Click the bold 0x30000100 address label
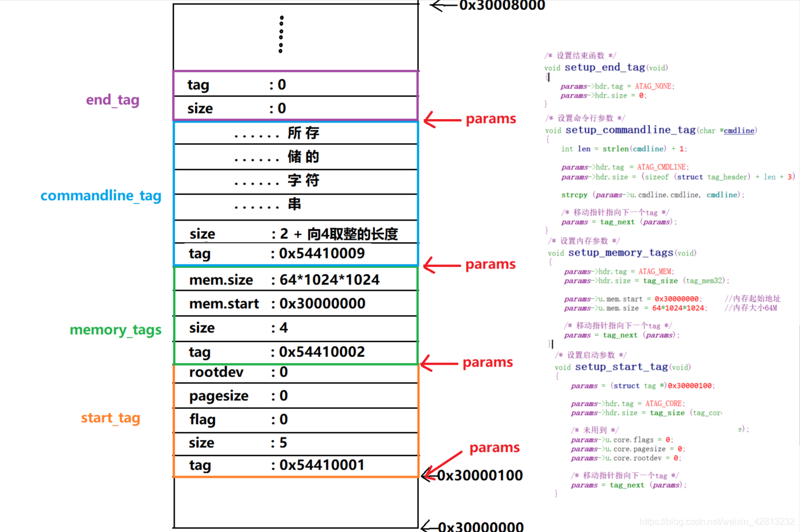Viewport: 800px width, 532px height. [480, 476]
